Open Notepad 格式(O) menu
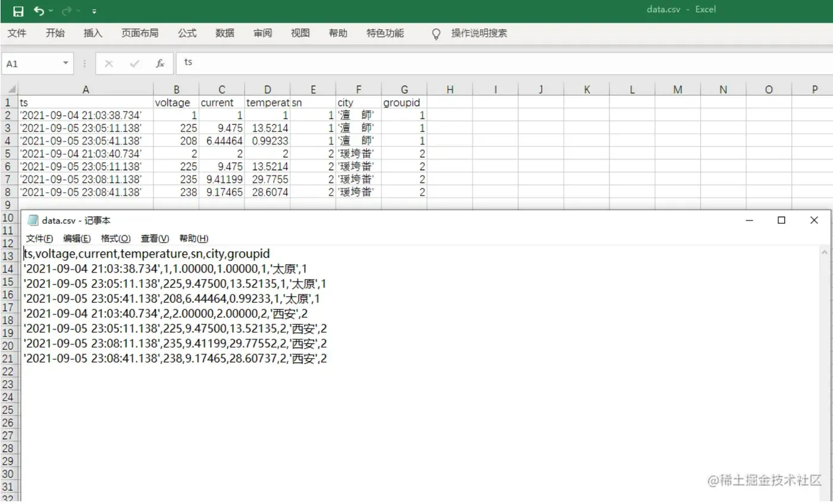833x504 pixels. (115, 239)
